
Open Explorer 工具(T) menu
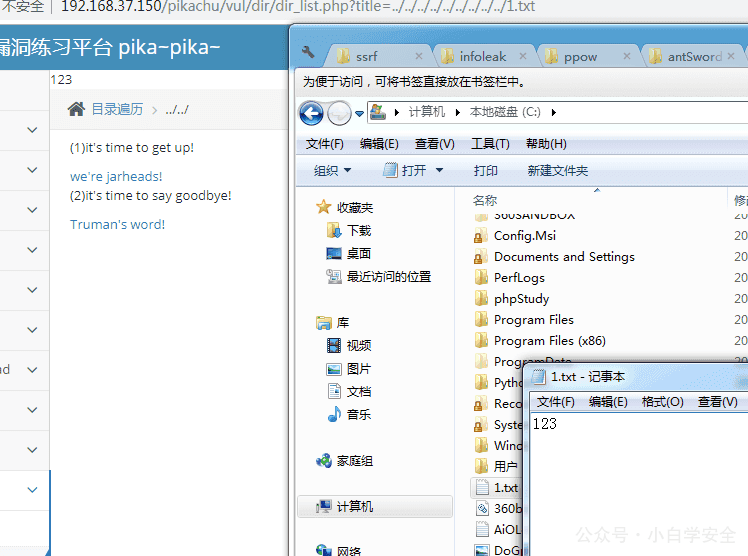click(490, 144)
